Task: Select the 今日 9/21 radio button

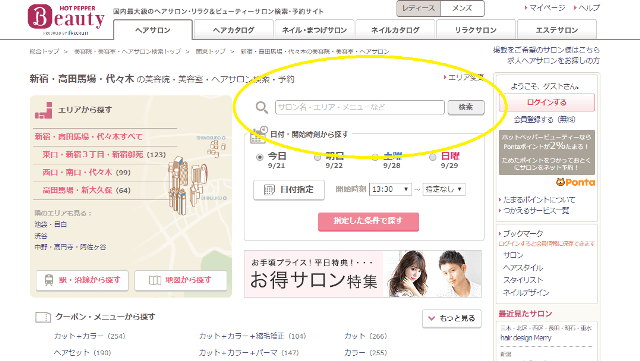Action: (x=259, y=157)
